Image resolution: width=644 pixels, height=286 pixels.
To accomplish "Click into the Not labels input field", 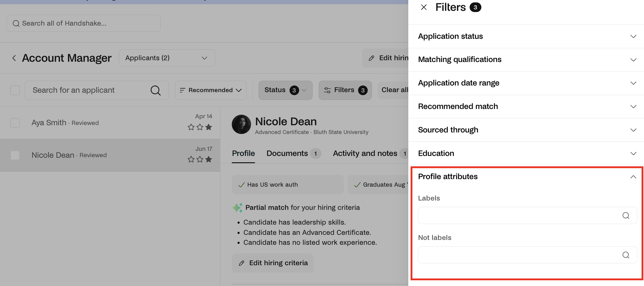I will (x=528, y=255).
